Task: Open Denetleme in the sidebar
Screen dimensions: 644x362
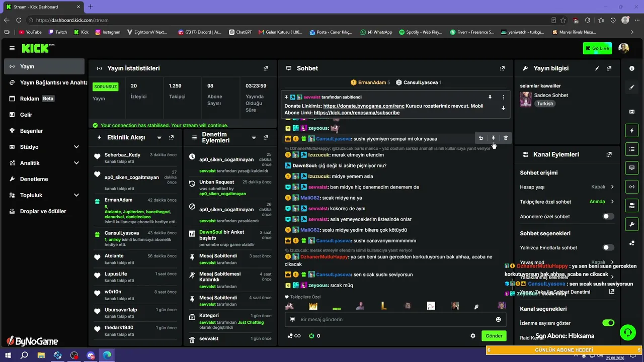Action: 44,179
